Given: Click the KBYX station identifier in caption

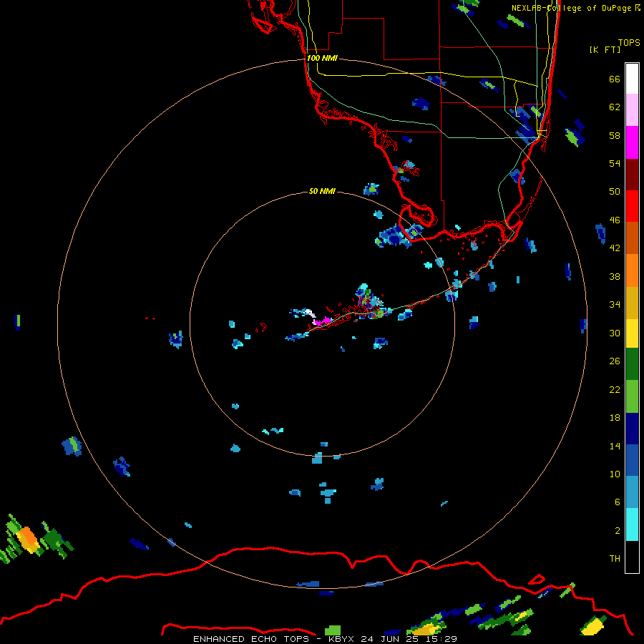Looking at the screenshot, I should (342, 639).
